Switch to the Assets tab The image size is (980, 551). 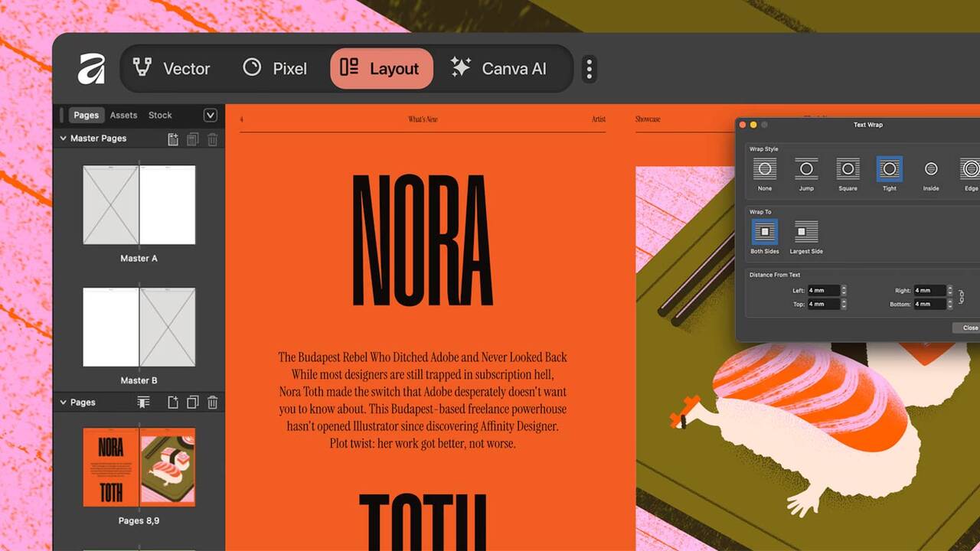[x=123, y=115]
